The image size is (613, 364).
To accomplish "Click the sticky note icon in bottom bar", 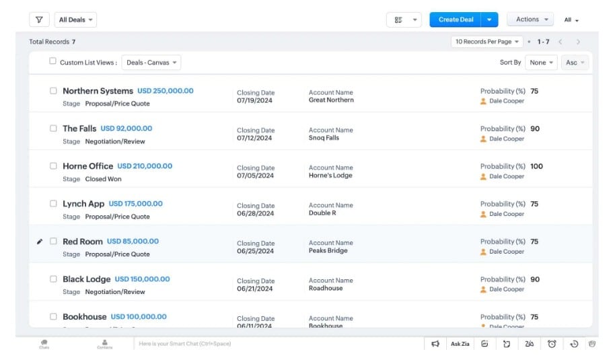I will tap(507, 344).
